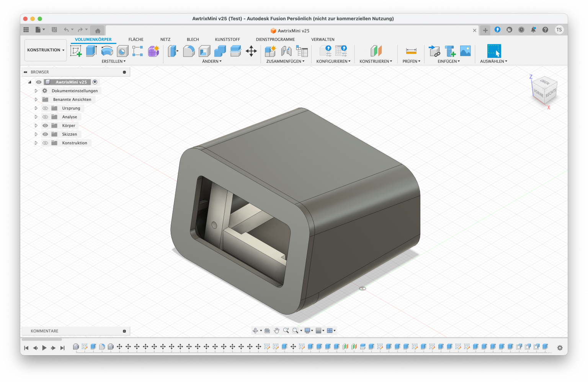Show the hidden Ursprung folder
The height and width of the screenshot is (382, 588).
tap(45, 108)
